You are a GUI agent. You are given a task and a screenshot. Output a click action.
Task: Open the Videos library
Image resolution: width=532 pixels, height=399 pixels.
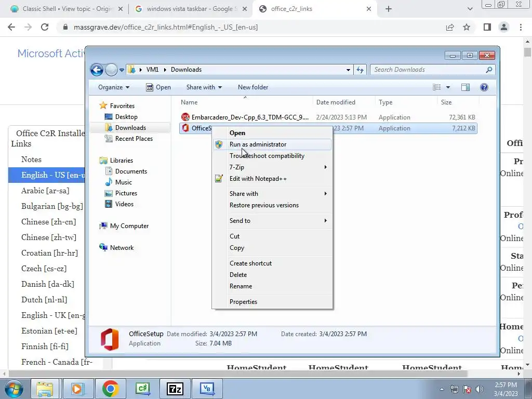119,204
